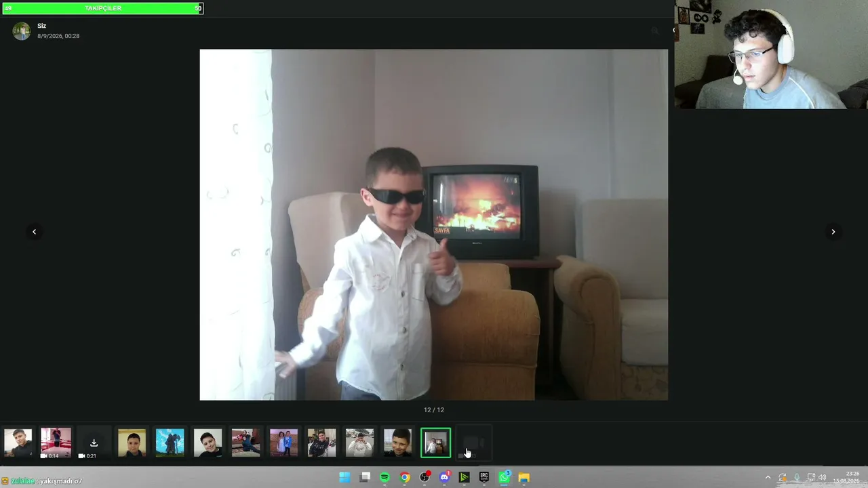Click the timestamp "8/9/2026, 00:28"

tap(58, 36)
